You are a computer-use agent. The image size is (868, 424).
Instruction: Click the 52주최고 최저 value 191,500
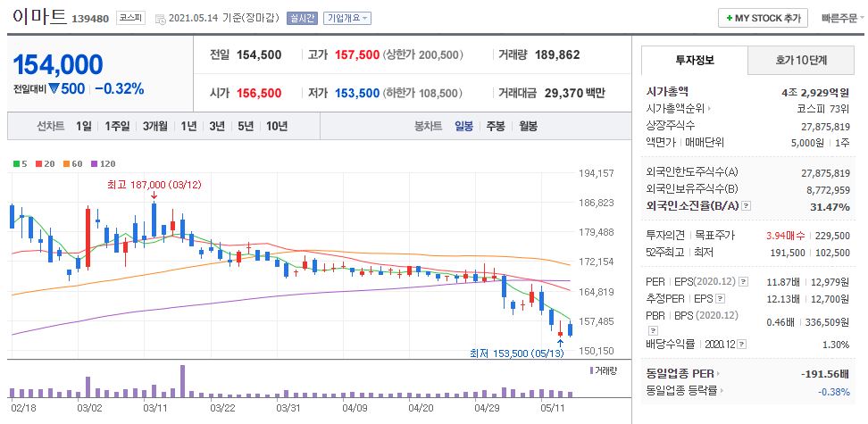click(788, 253)
